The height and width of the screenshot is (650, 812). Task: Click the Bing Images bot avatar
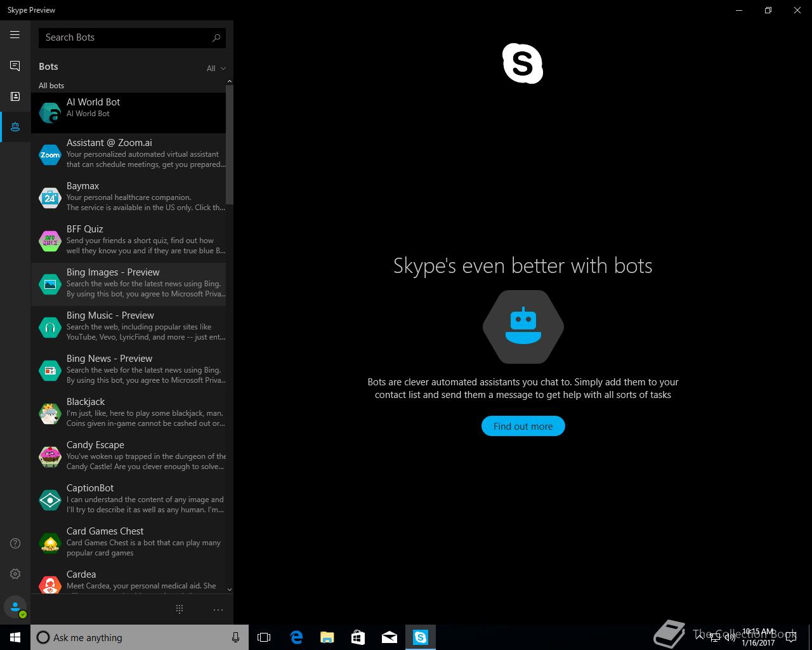(x=50, y=284)
